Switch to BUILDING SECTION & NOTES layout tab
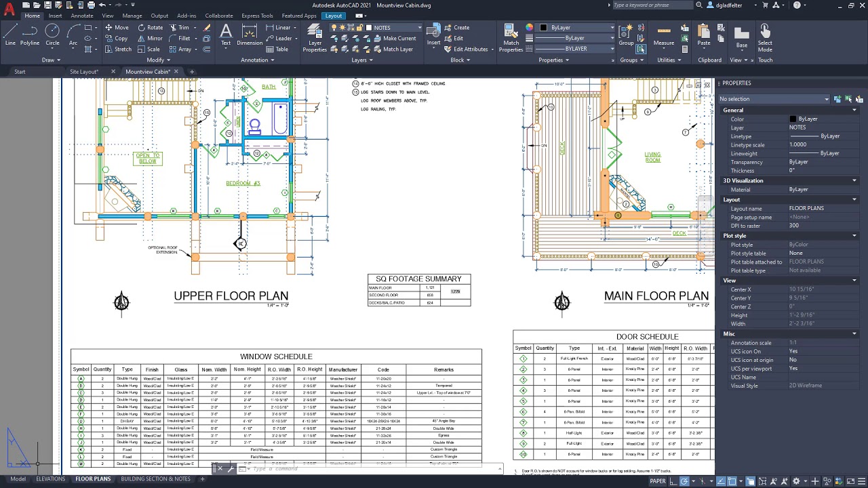868x488 pixels. click(155, 479)
